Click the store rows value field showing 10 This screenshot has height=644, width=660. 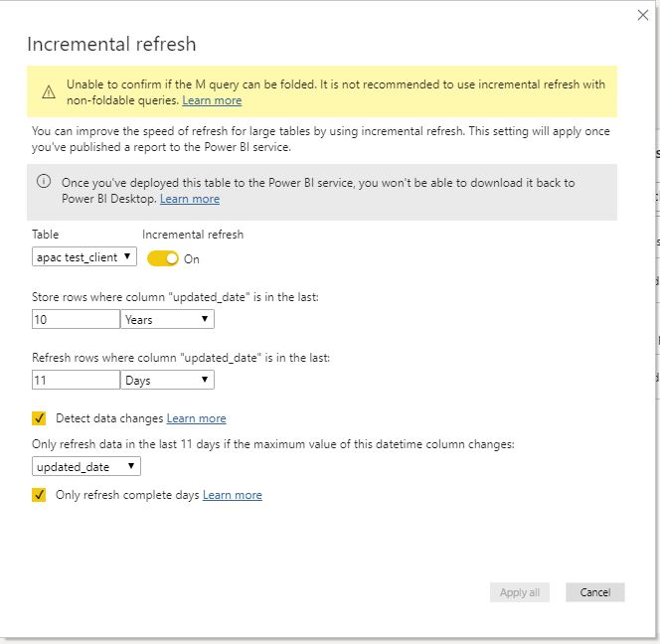point(76,319)
